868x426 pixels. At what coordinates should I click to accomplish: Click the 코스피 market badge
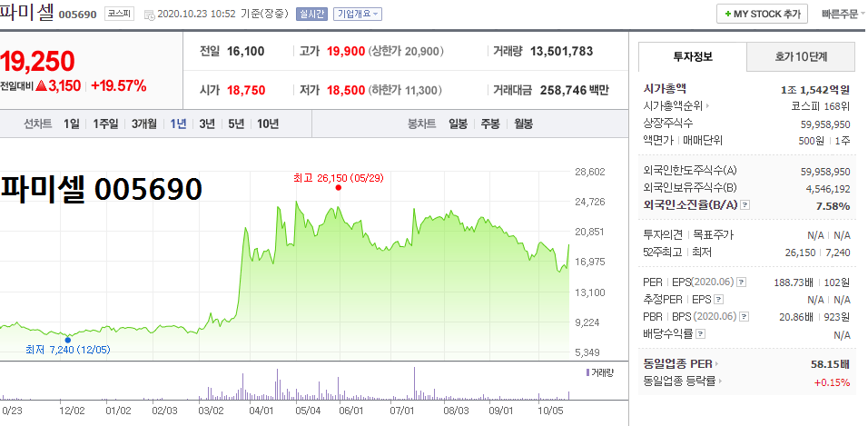[119, 15]
